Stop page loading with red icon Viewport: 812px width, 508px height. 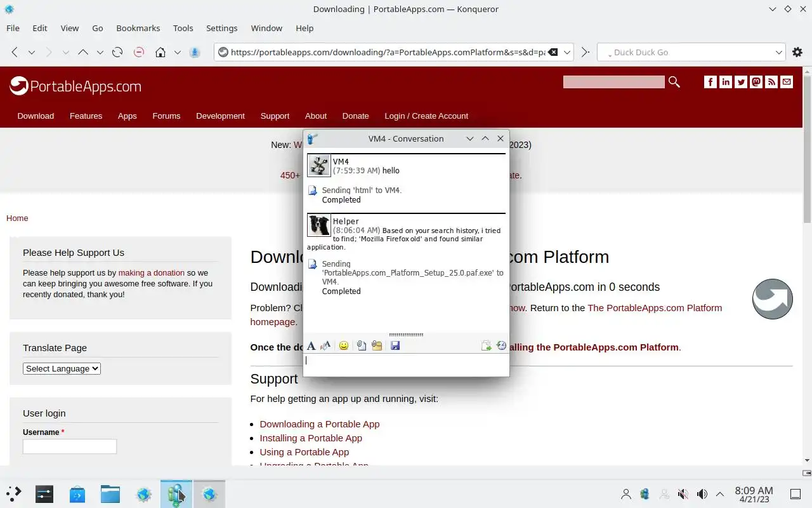[x=139, y=53]
